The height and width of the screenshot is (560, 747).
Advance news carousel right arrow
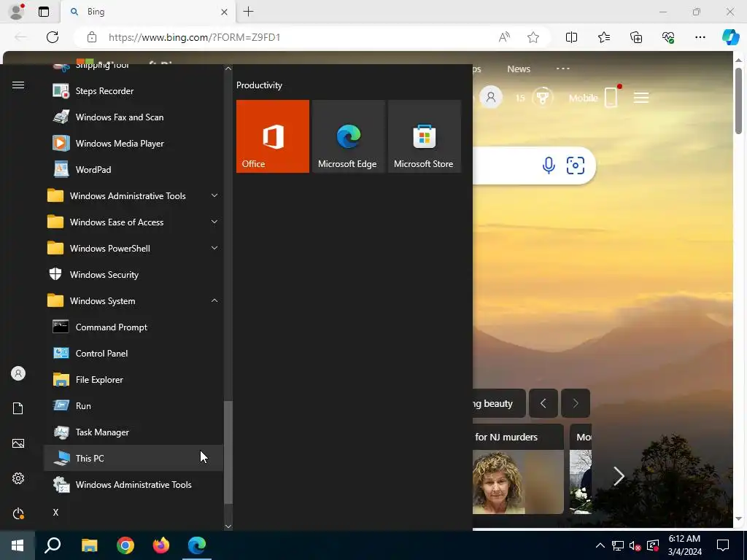619,475
